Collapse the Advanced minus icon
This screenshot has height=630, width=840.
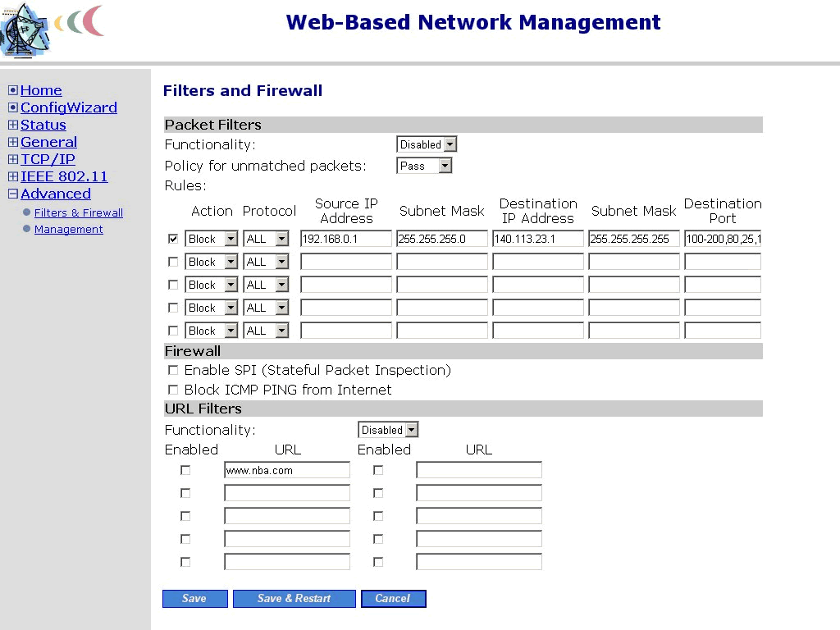(x=12, y=194)
